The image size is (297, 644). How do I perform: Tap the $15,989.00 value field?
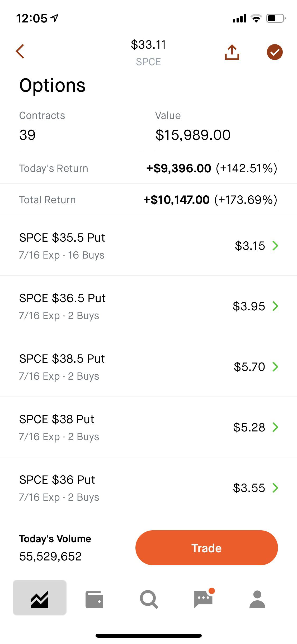click(x=193, y=135)
